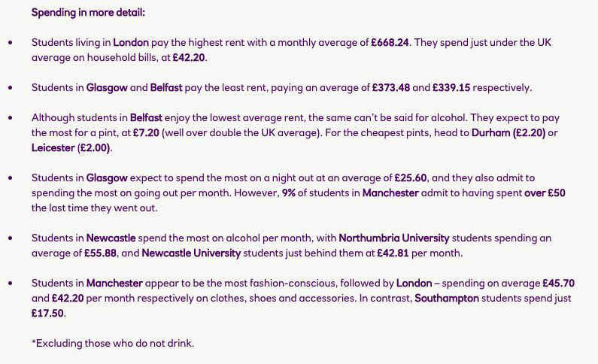
Task: Click the £17.50 amount
Action: pos(47,314)
